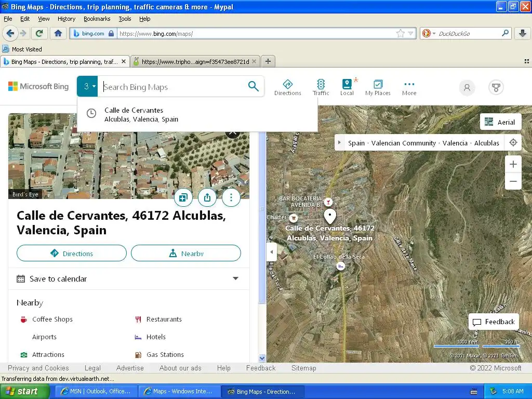Select the Attractions nearby link
Screen dimensions: 532x399
pyautogui.click(x=48, y=354)
